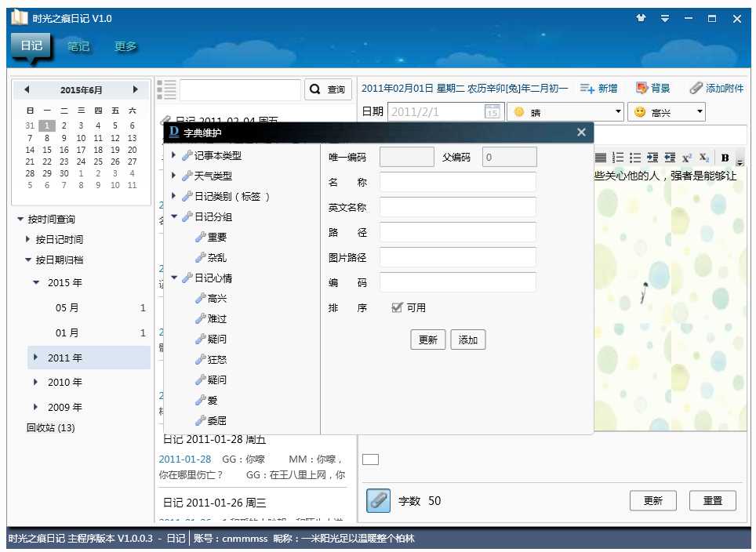Go to previous month in calendar

pos(27,89)
